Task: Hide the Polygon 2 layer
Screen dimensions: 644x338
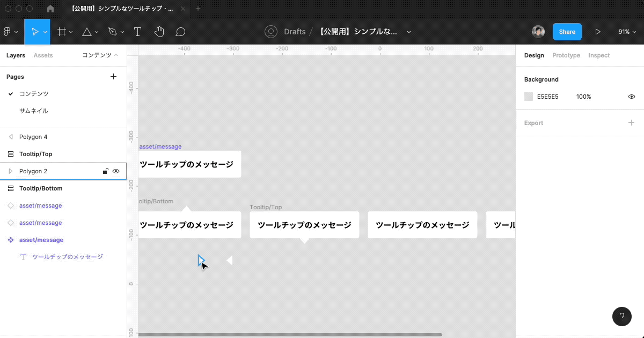Action: coord(116,171)
